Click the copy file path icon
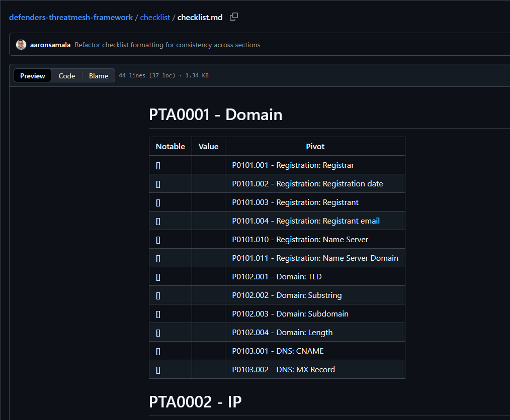510x420 pixels. click(x=234, y=17)
